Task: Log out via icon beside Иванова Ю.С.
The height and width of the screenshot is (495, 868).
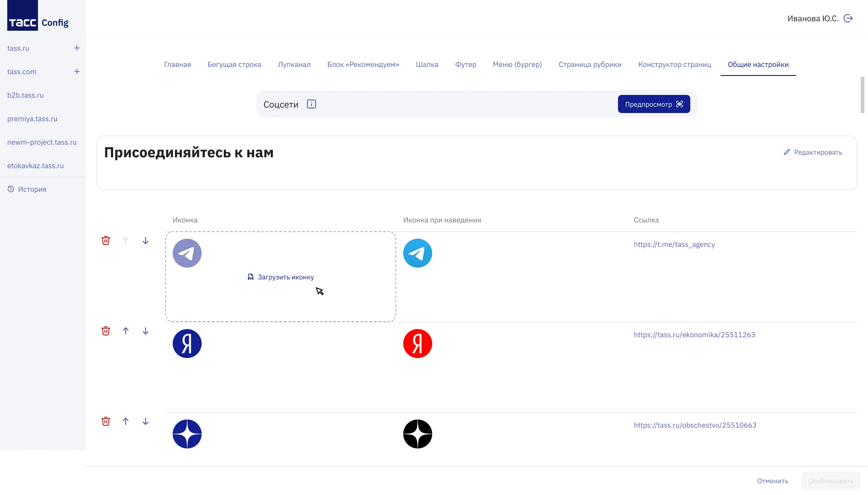Action: tap(849, 19)
